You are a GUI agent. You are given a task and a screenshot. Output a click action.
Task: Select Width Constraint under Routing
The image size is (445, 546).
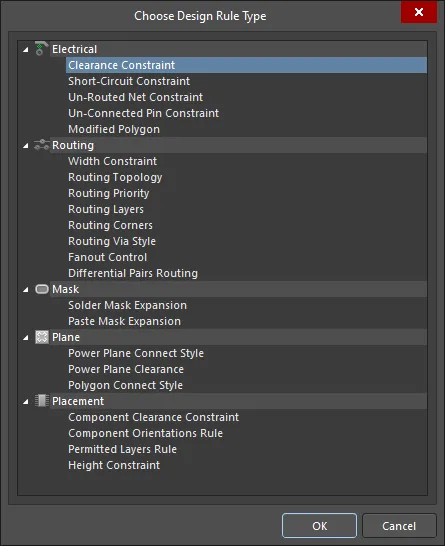[x=112, y=161]
